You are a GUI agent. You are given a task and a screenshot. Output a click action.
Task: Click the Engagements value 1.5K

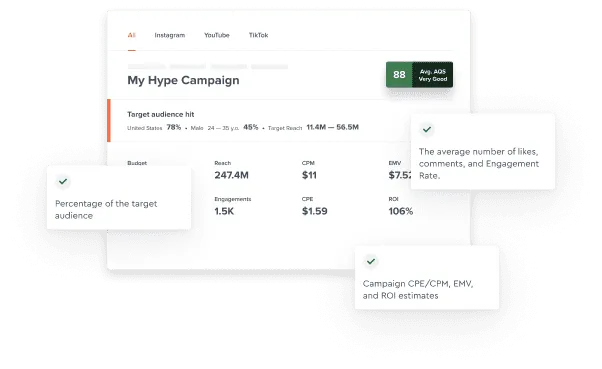click(x=224, y=211)
